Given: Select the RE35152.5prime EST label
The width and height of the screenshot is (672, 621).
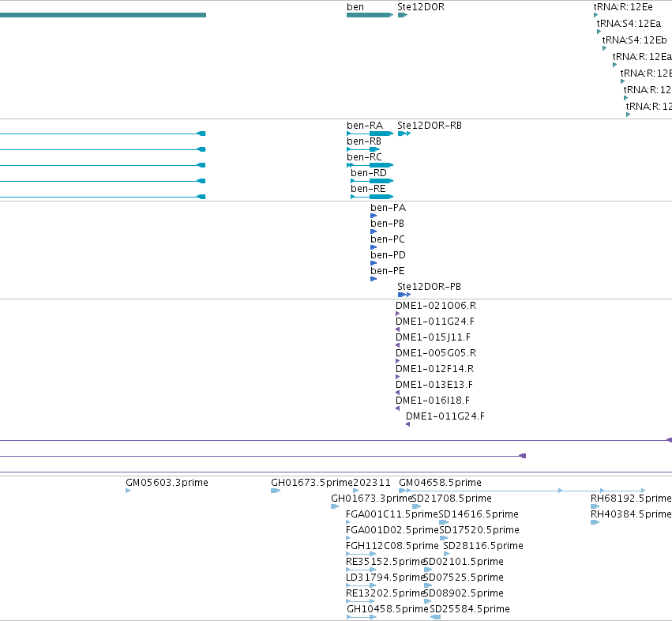Looking at the screenshot, I should coord(385,562).
